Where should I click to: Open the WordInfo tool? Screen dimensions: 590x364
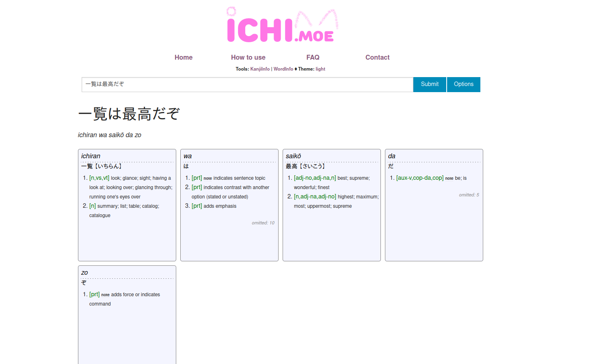pyautogui.click(x=283, y=69)
